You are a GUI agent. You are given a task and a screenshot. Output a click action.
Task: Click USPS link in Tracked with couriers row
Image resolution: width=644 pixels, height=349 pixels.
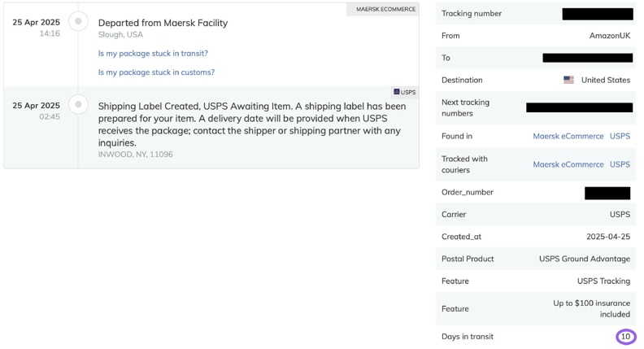[620, 164]
